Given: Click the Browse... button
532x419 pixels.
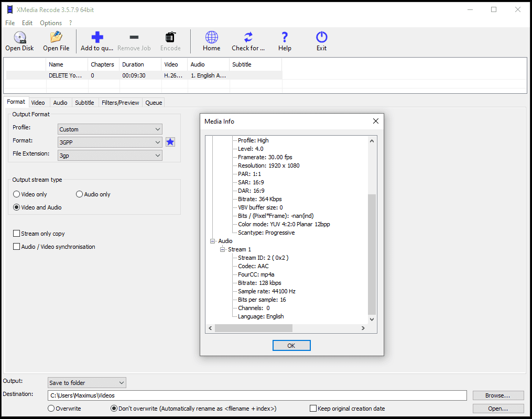Looking at the screenshot, I should tap(497, 395).
